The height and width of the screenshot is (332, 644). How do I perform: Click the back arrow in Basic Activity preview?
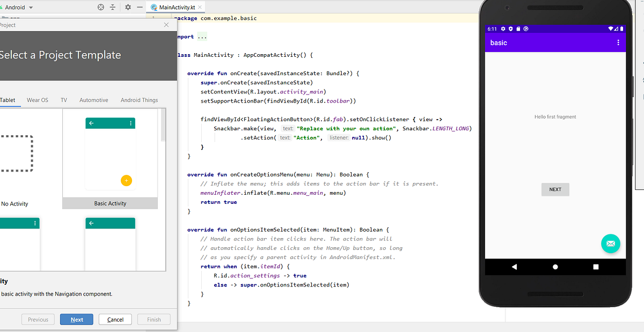coord(91,123)
